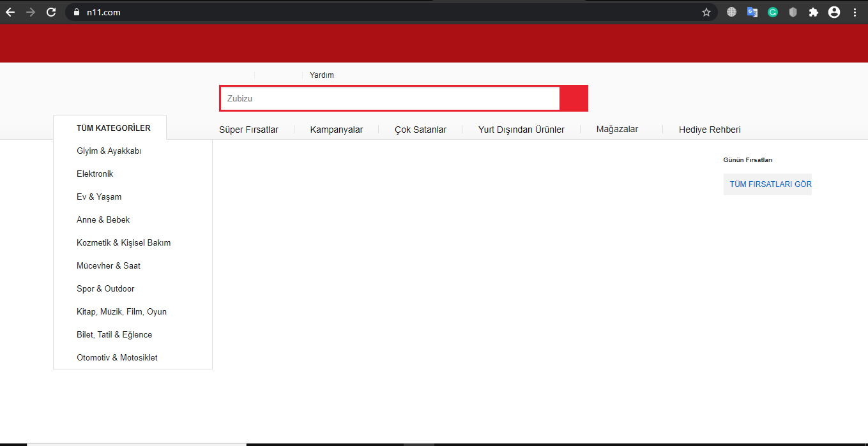Pick Spor & Outdoor category
The width and height of the screenshot is (868, 446).
(x=105, y=289)
